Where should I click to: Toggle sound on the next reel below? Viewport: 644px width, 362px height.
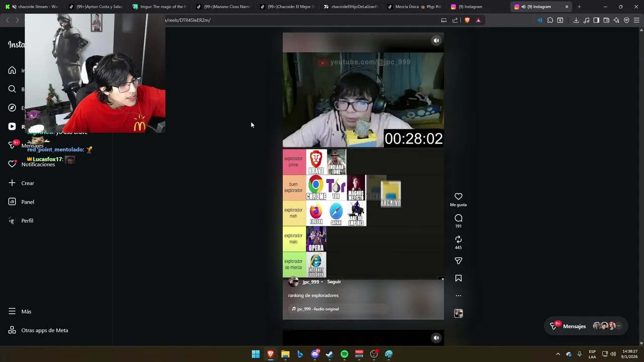(436, 338)
